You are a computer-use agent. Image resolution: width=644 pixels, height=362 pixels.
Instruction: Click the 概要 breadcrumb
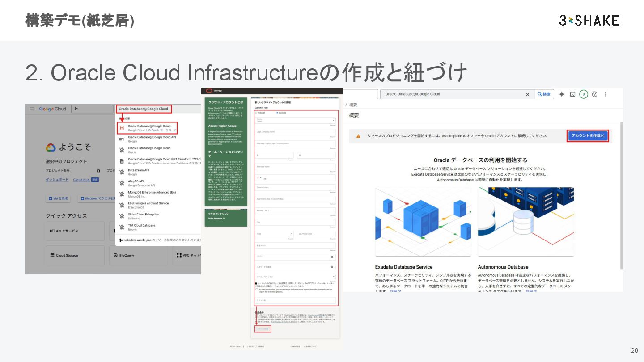[353, 105]
